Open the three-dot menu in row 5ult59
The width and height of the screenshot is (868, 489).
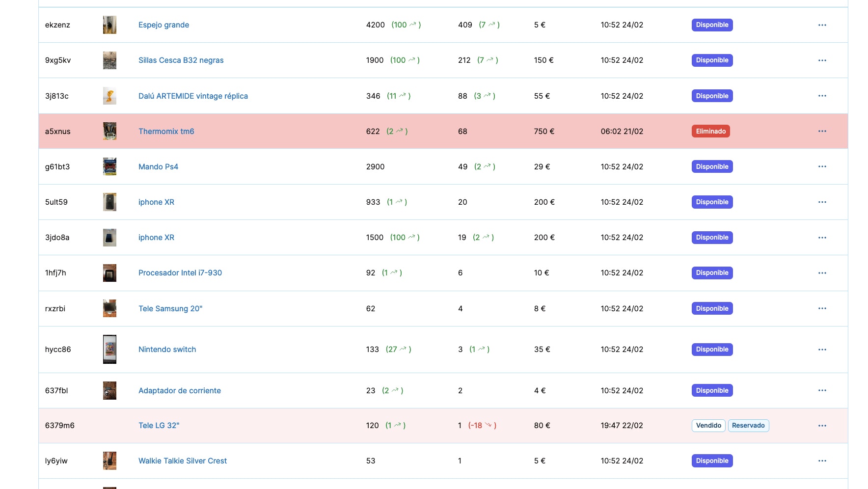pyautogui.click(x=822, y=202)
